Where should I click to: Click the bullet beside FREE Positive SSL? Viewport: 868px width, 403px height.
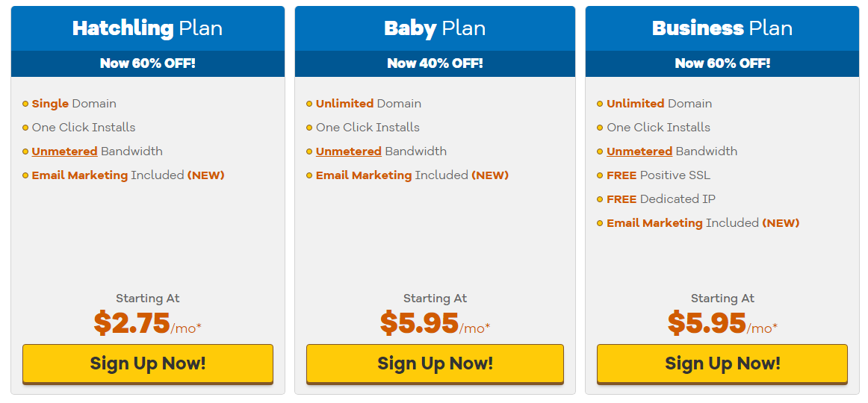[600, 176]
